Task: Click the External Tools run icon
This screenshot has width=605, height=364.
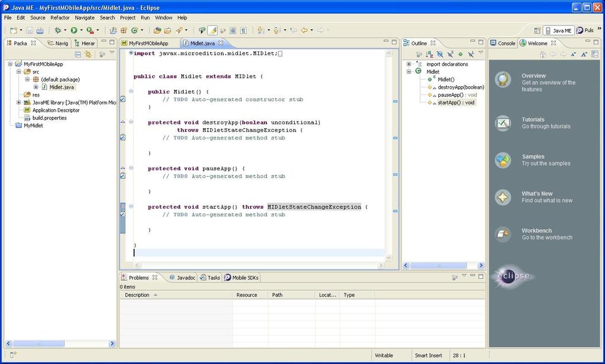Action: [x=90, y=30]
